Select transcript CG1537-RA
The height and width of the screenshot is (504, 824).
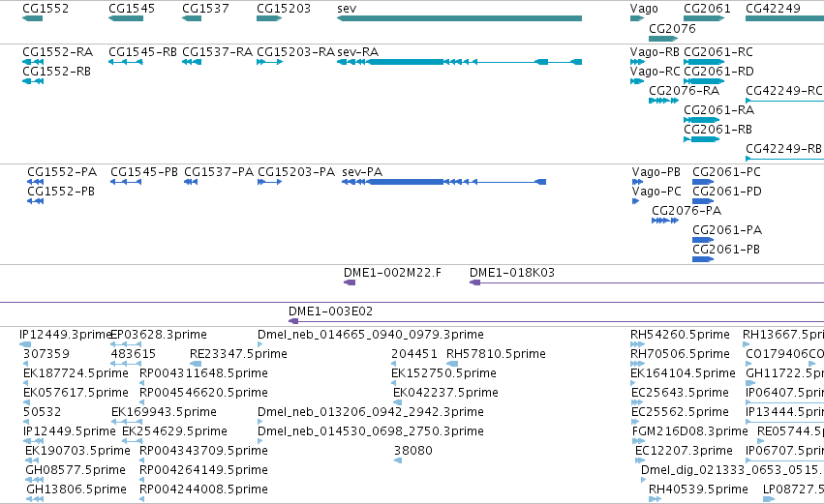click(x=192, y=62)
